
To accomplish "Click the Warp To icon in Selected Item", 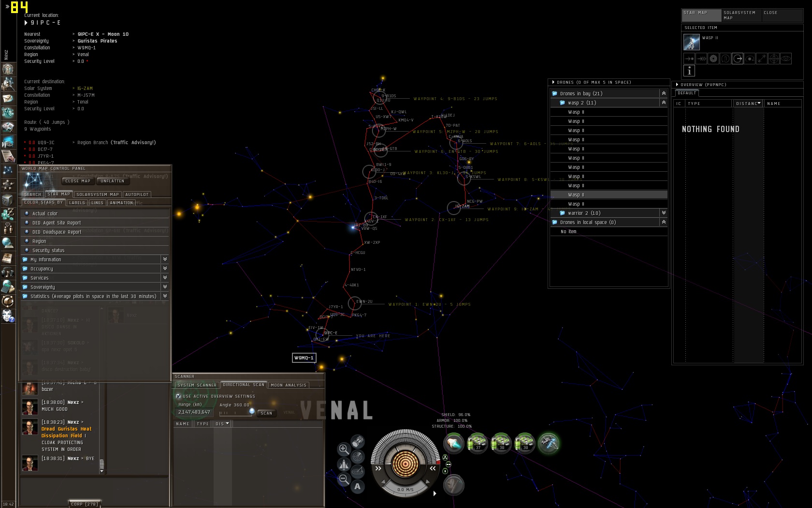I will click(701, 59).
